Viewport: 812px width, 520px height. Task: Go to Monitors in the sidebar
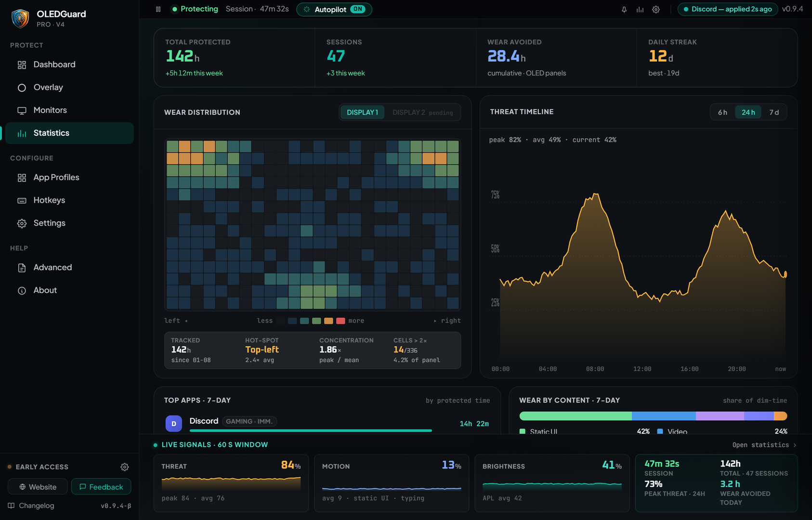pos(69,110)
